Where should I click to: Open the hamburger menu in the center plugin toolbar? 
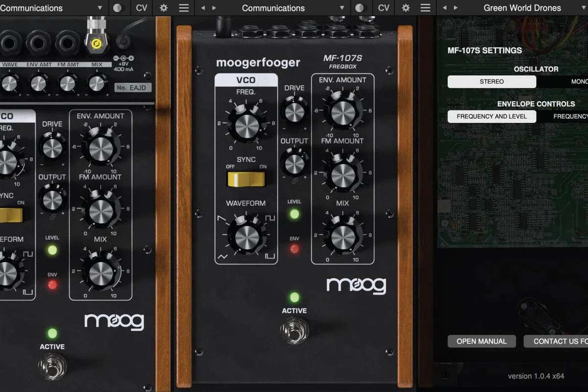[x=426, y=8]
